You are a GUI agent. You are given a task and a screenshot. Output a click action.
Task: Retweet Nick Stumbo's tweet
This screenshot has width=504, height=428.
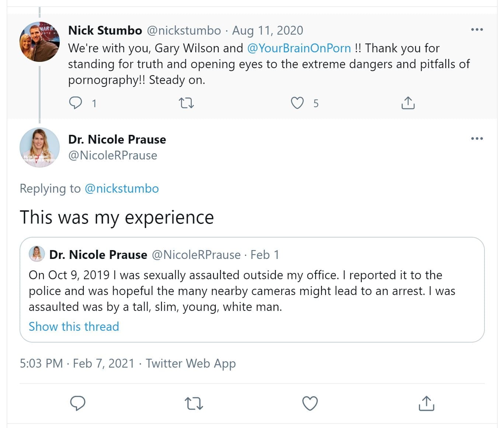coord(186,103)
